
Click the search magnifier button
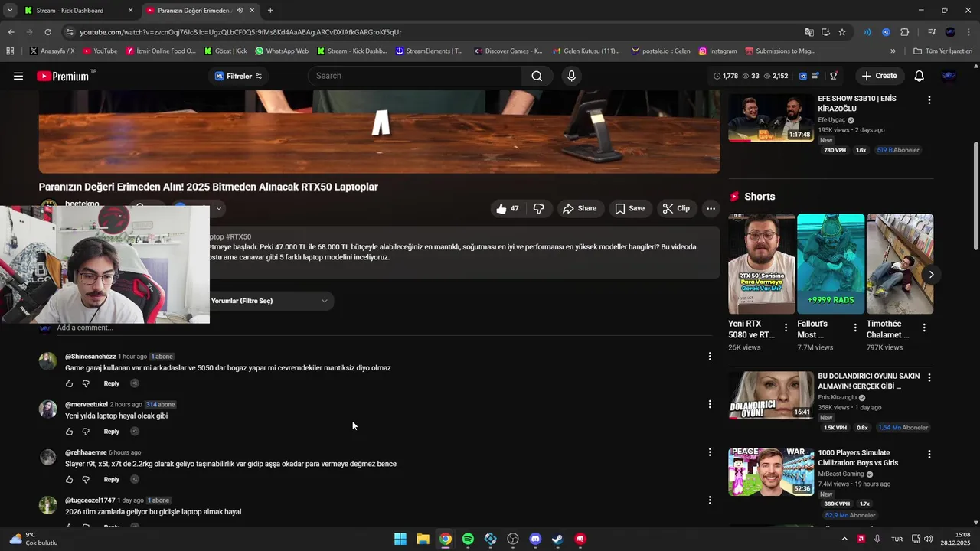point(537,76)
